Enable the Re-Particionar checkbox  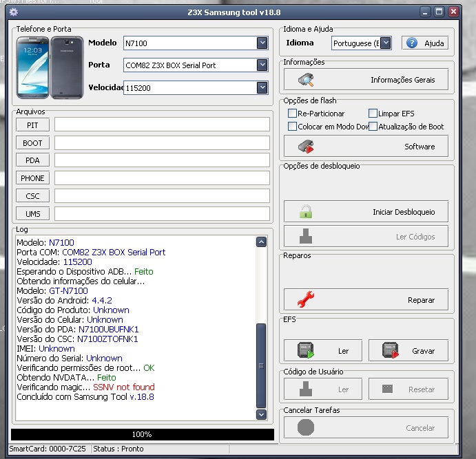pyautogui.click(x=292, y=114)
